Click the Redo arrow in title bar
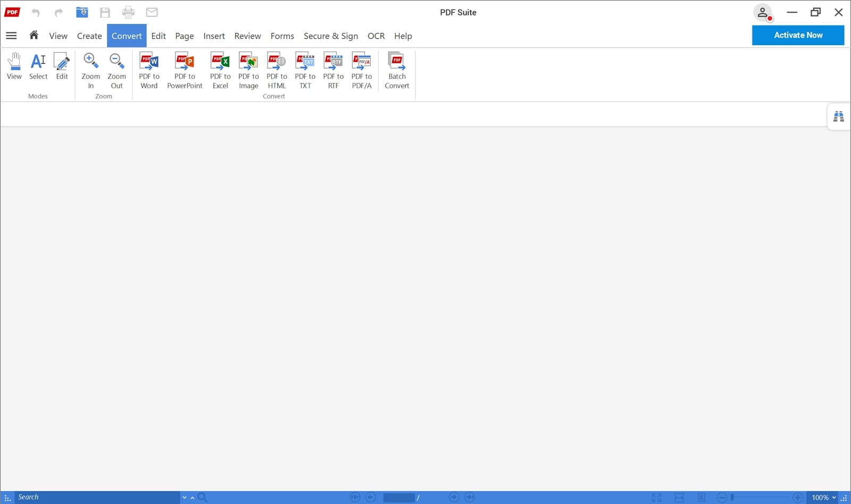 pyautogui.click(x=59, y=12)
